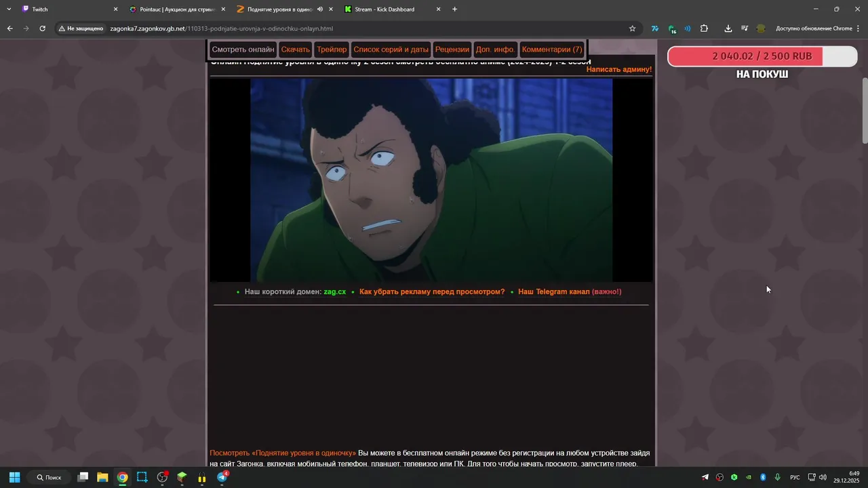
Task: Click 'Доступно обновление Chrome' update button
Action: (814, 28)
